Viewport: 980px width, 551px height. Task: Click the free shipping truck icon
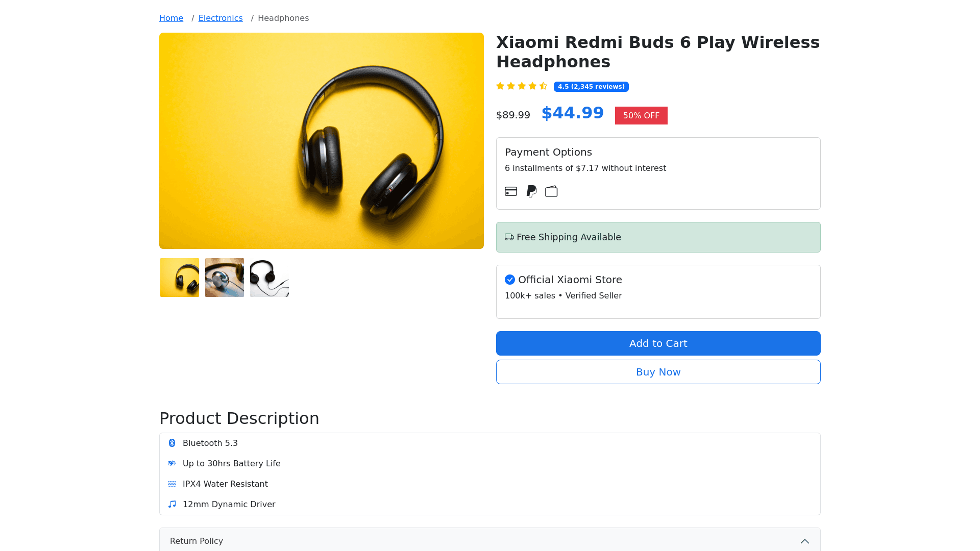[x=509, y=237]
